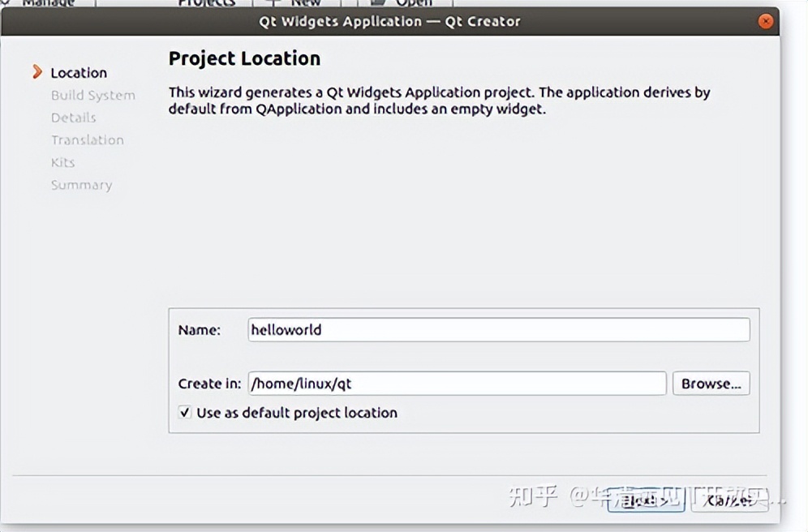808x532 pixels.
Task: Select the Location wizard step
Action: pos(79,73)
